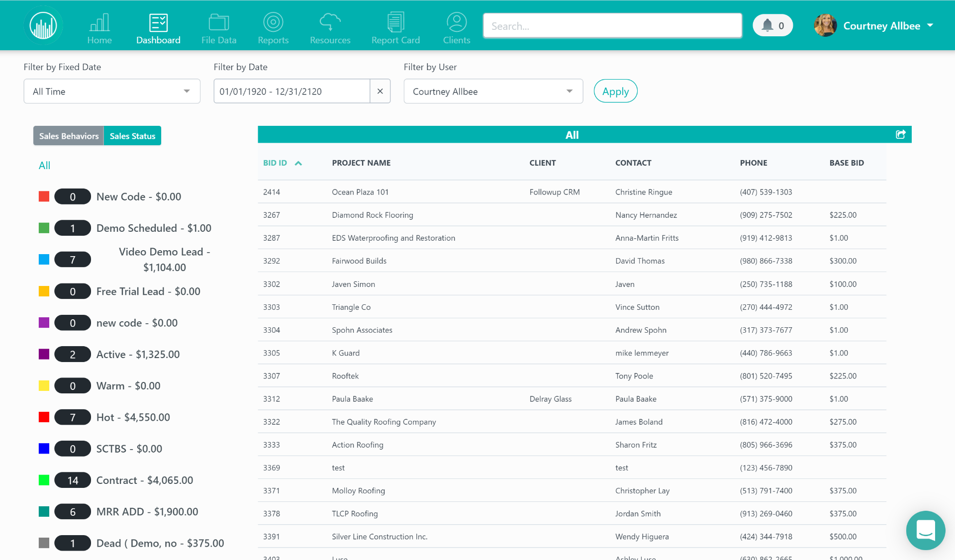This screenshot has height=560, width=955.
Task: Open Resources section
Action: (331, 25)
